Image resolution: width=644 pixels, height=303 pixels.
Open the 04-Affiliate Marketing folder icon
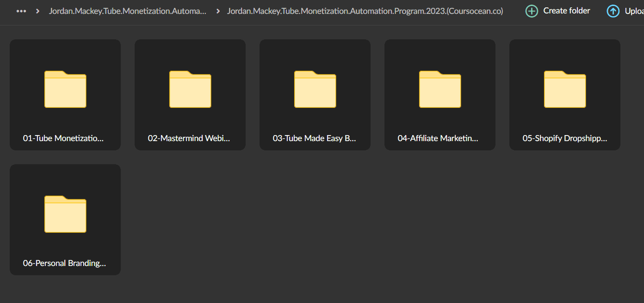tap(440, 89)
